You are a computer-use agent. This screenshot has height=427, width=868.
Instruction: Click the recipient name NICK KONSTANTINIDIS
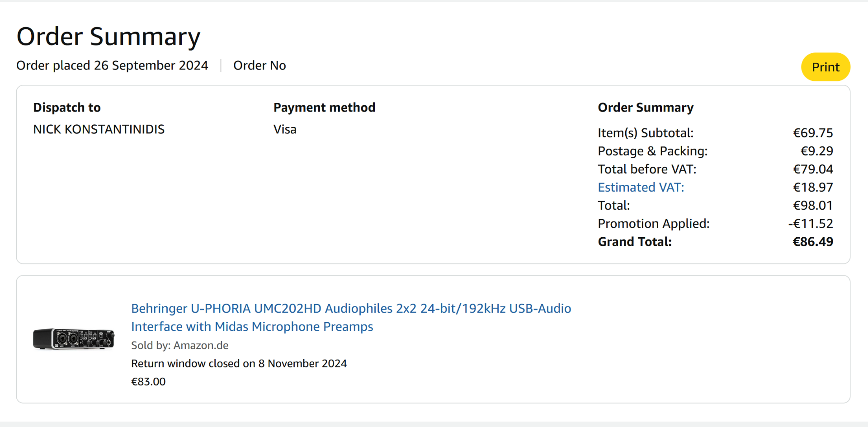click(99, 129)
